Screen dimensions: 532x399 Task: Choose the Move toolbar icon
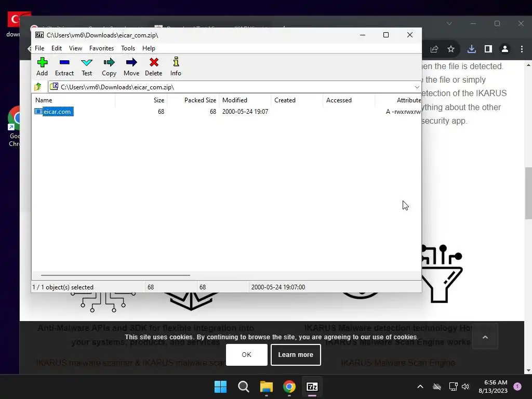click(x=131, y=66)
